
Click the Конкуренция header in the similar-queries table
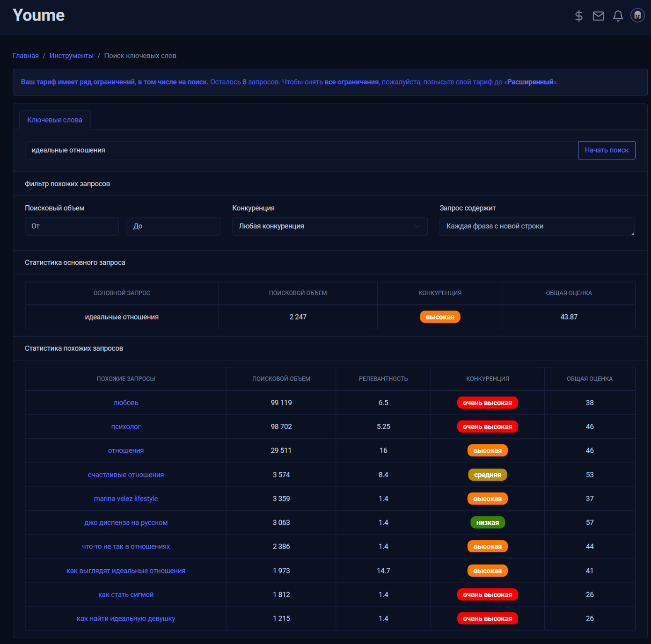(x=488, y=379)
